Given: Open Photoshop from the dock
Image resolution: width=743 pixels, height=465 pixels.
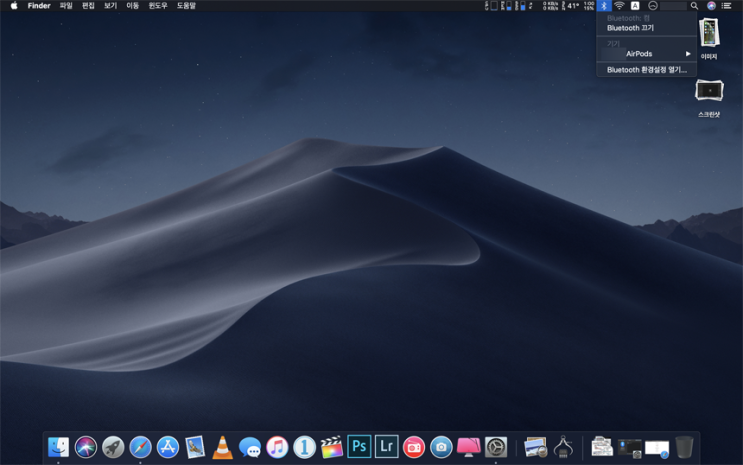Looking at the screenshot, I should [359, 447].
